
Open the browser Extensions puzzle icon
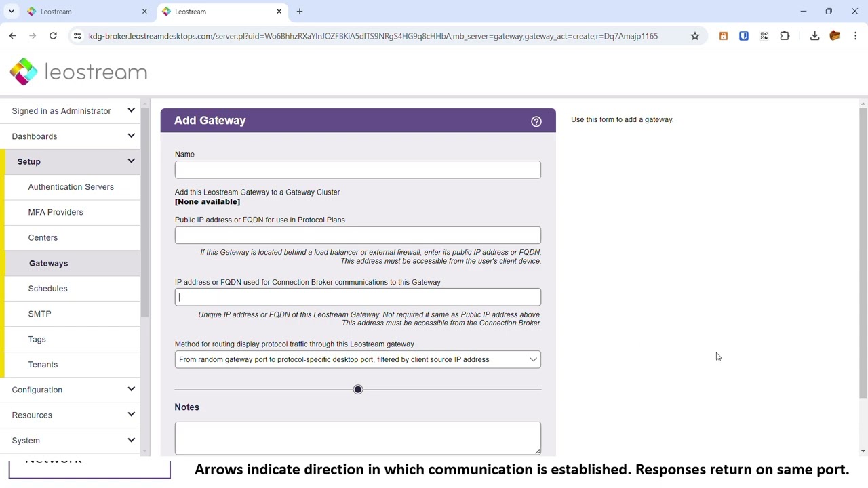point(785,36)
